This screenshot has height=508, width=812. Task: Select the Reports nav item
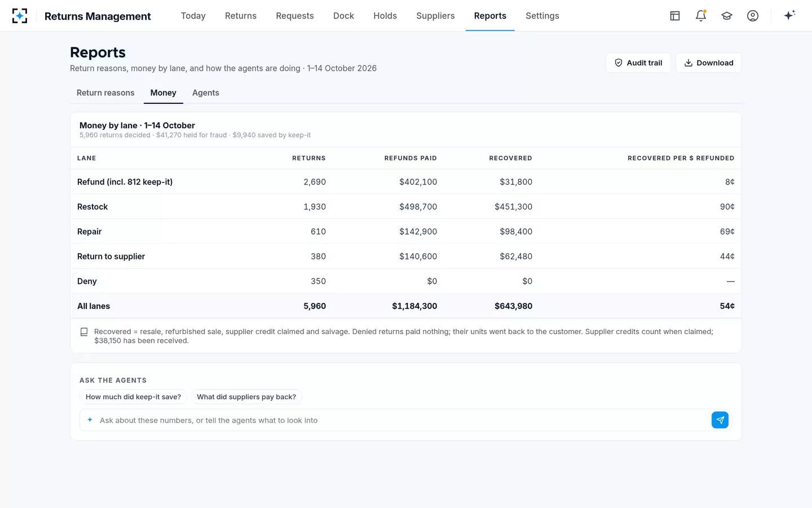coord(490,16)
